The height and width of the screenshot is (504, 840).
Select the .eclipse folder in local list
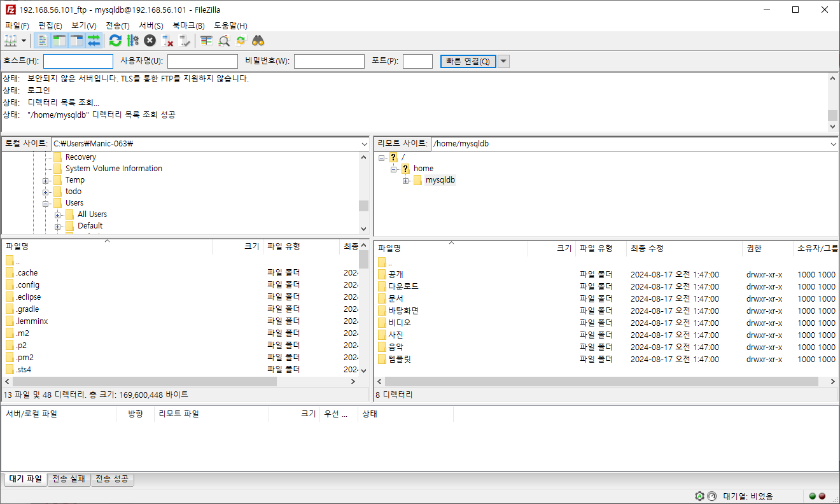pos(29,297)
